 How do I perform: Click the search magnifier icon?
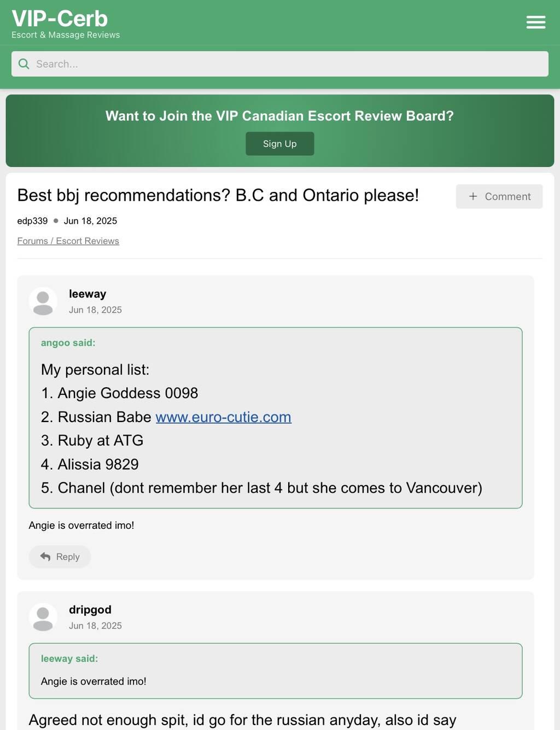point(24,64)
